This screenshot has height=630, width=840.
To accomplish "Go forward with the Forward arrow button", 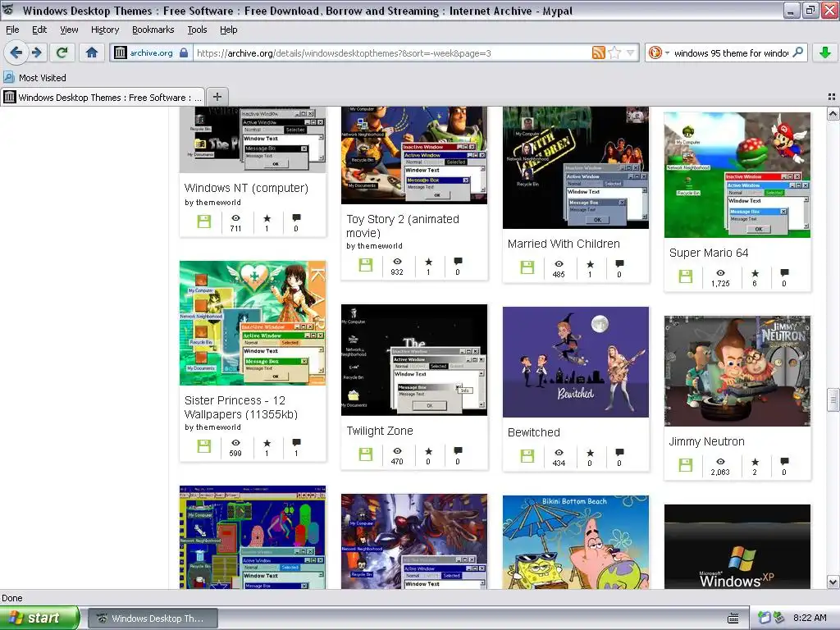I will coord(36,52).
